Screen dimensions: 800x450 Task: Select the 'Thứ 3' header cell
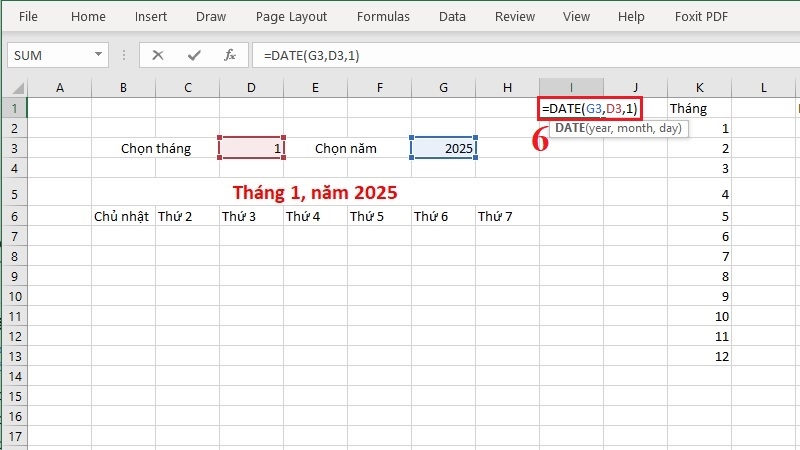click(x=252, y=216)
